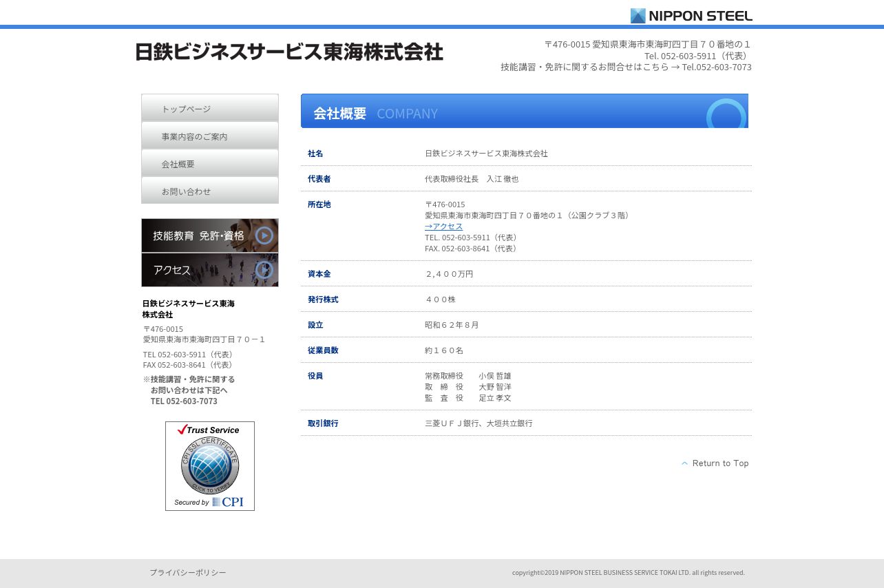This screenshot has width=884, height=588.
Task: Open the プライバシーポリシー footer link
Action: click(188, 573)
